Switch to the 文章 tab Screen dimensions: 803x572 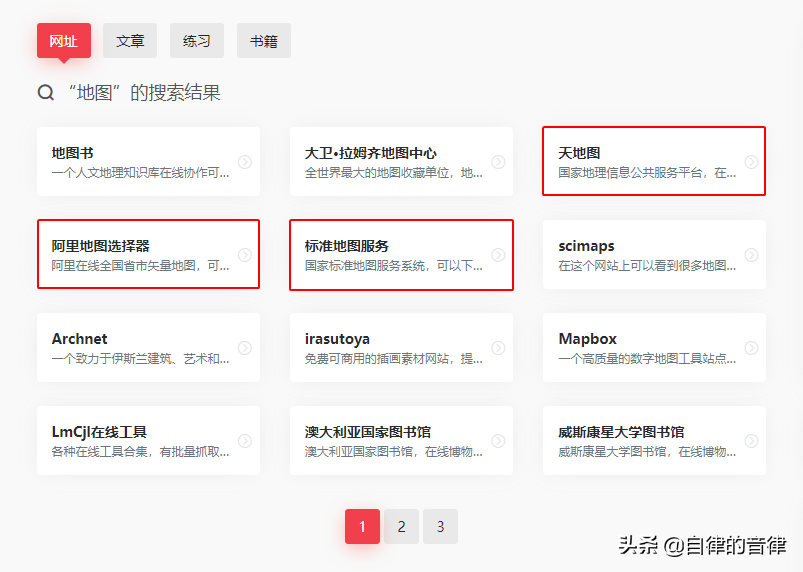(130, 40)
